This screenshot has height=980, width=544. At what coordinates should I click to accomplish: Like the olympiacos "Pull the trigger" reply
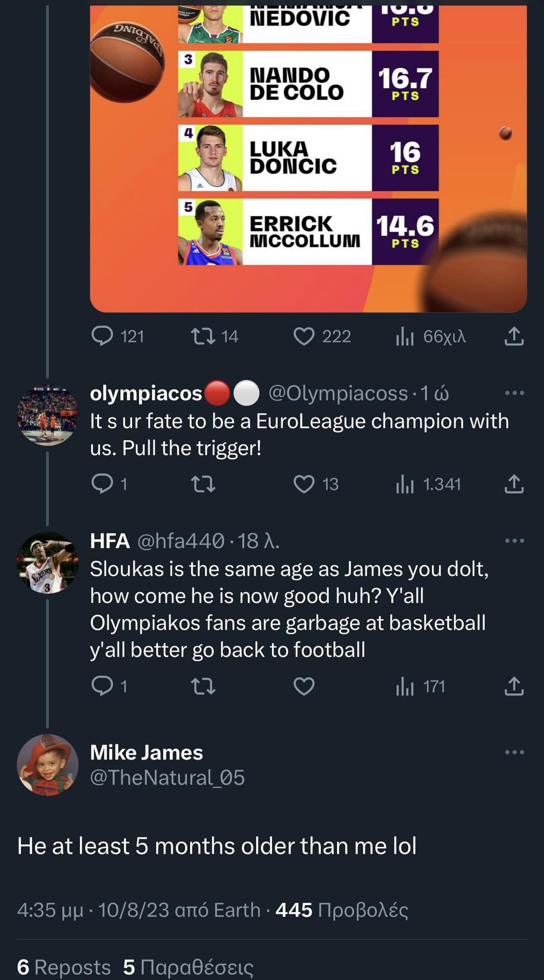point(304,484)
